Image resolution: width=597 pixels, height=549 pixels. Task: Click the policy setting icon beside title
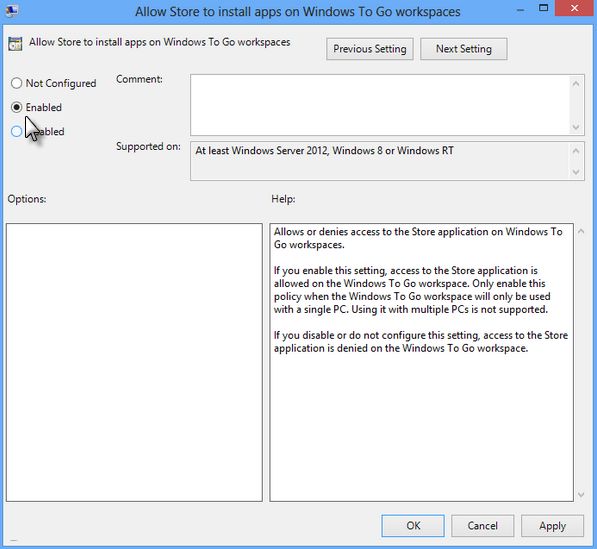(x=15, y=44)
